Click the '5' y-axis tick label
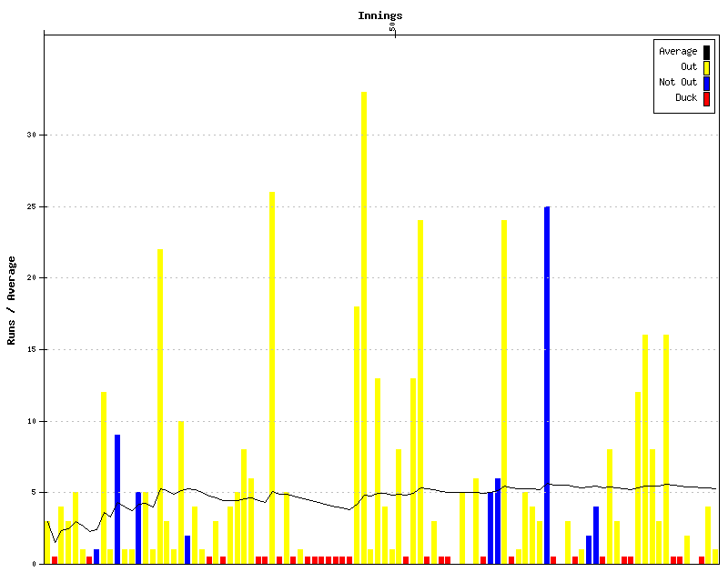 coord(34,492)
